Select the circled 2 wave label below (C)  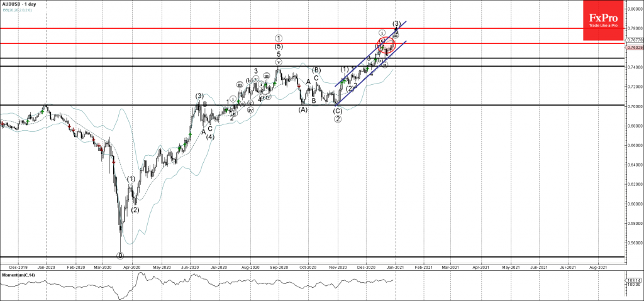(x=338, y=119)
